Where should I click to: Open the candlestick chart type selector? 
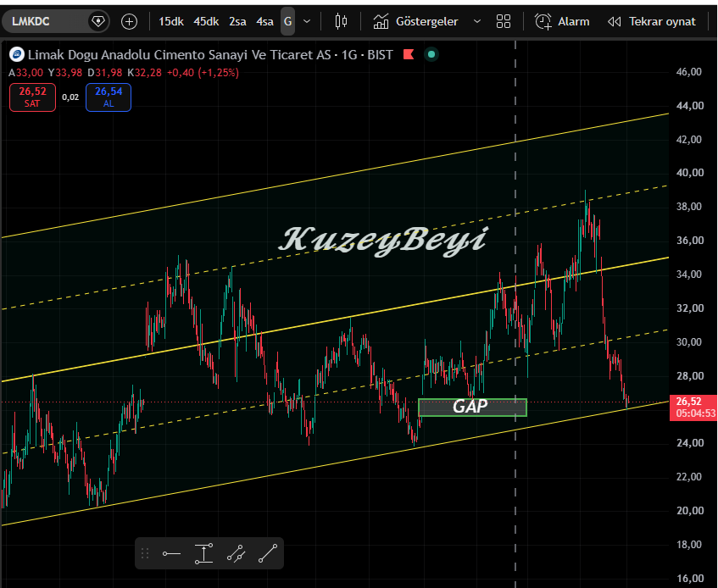pos(341,21)
